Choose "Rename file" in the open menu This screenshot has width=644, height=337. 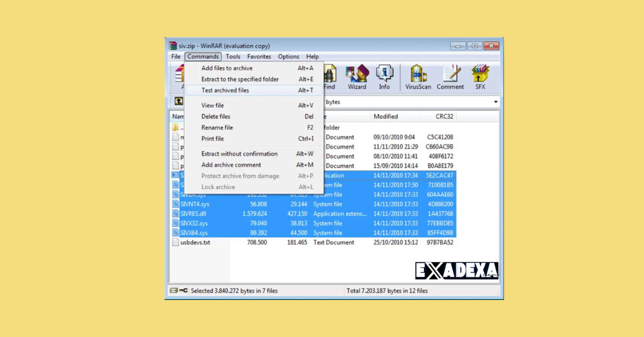217,127
